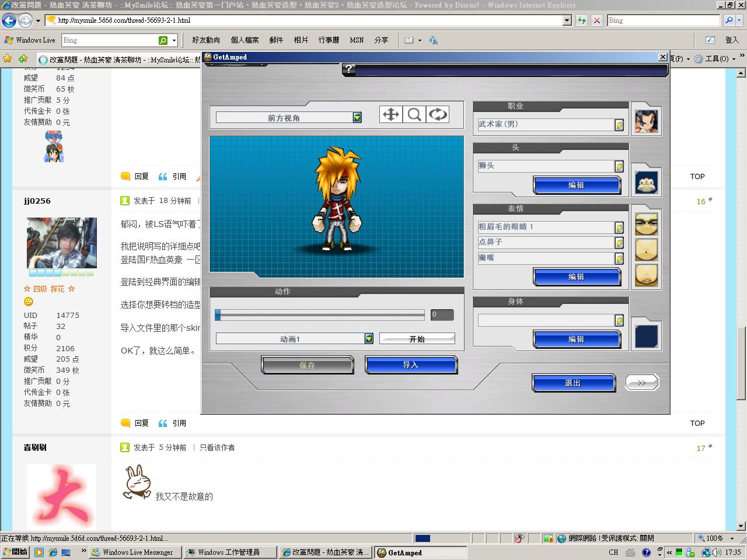The image size is (747, 560).
Task: Click 登入 sign-in link in toolbar
Action: point(732,40)
